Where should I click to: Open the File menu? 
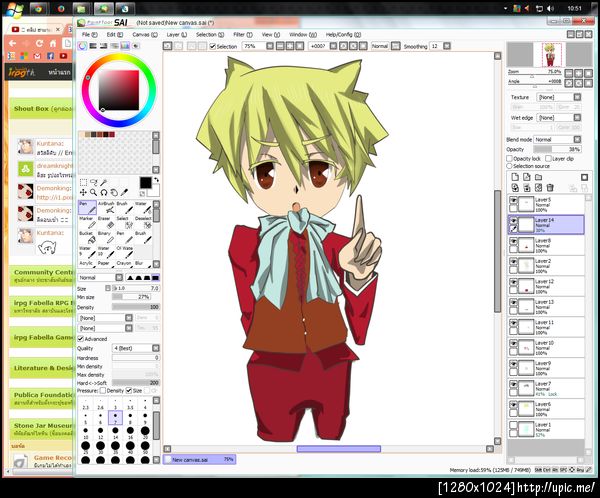tap(90, 34)
